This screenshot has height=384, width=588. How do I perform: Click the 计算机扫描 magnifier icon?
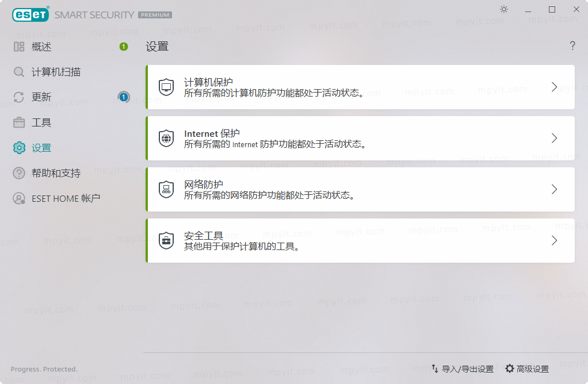coord(19,72)
